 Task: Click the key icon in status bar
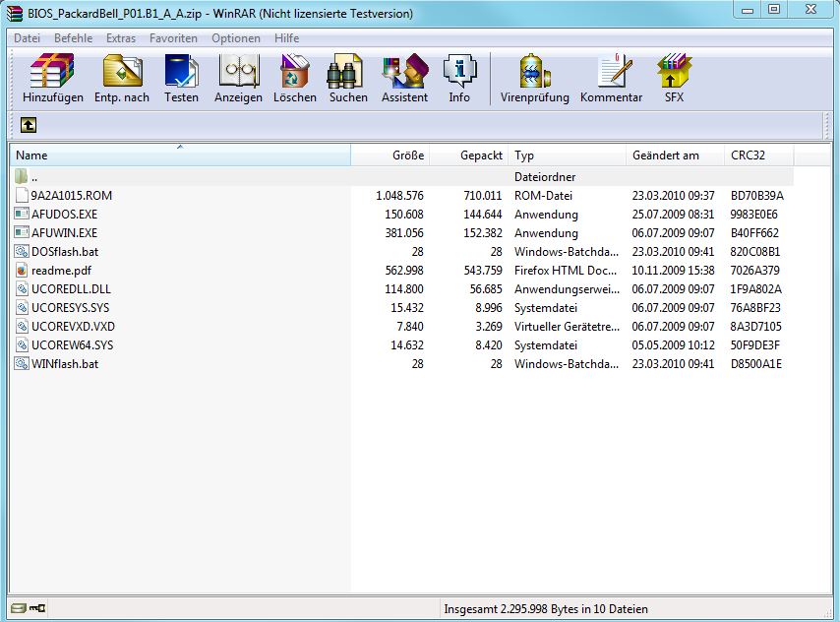(37, 608)
